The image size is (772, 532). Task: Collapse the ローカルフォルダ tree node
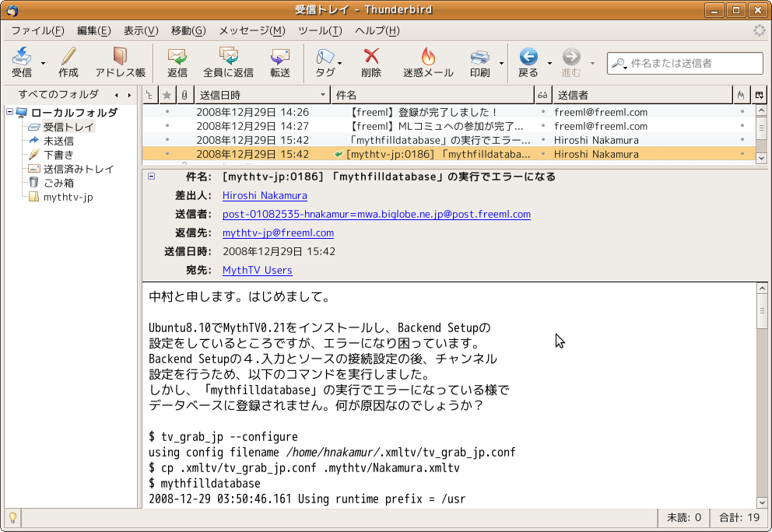point(9,112)
